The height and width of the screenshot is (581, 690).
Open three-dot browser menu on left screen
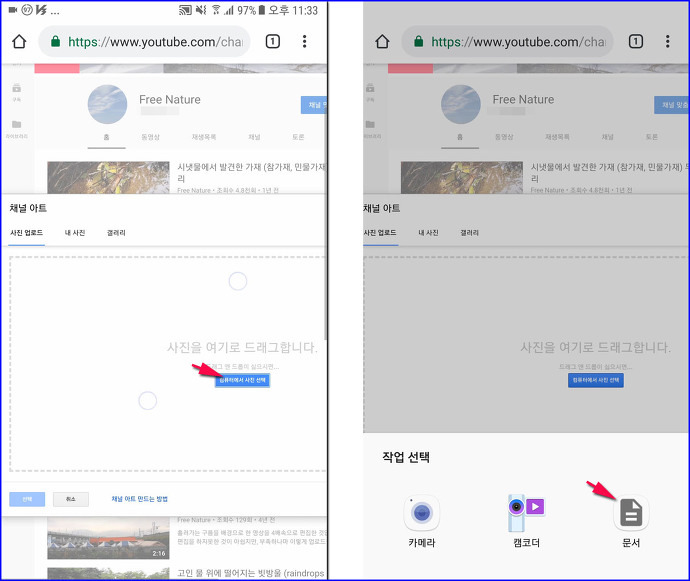point(304,42)
